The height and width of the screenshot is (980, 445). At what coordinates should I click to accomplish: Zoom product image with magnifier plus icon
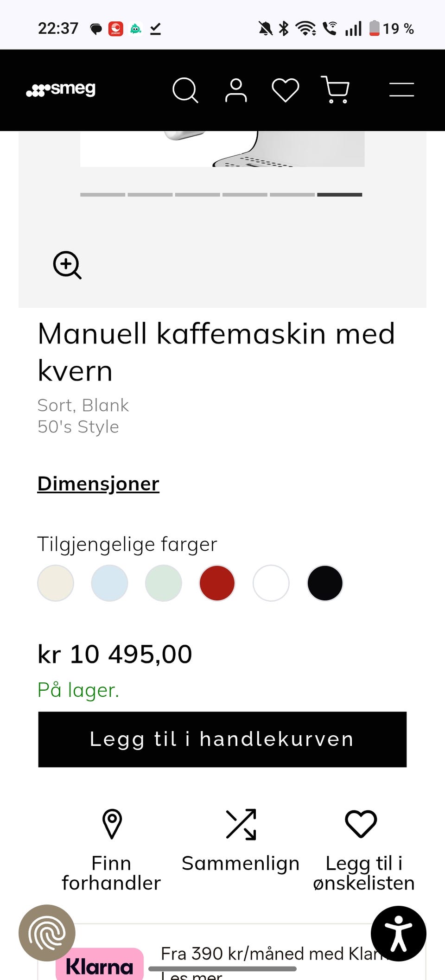click(x=67, y=265)
